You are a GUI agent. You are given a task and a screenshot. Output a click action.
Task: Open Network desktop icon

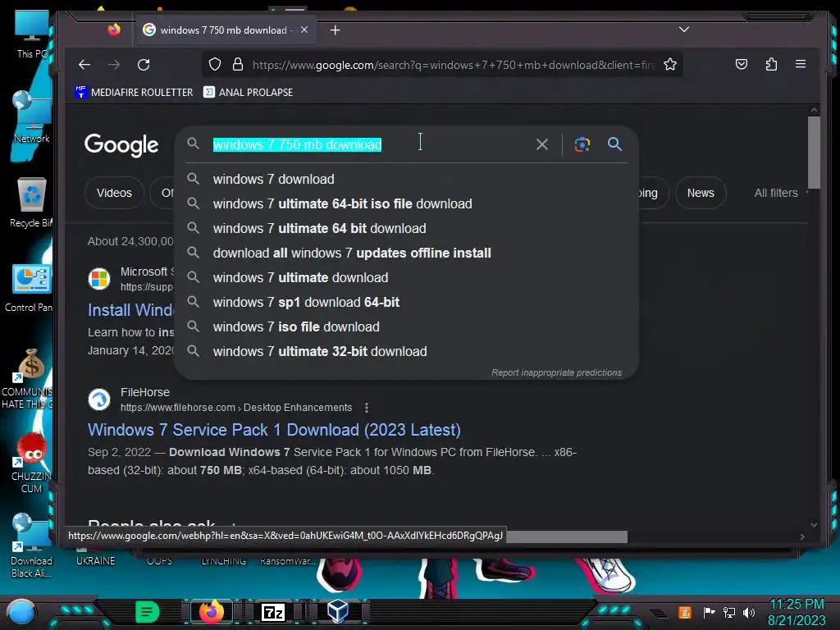point(31,116)
